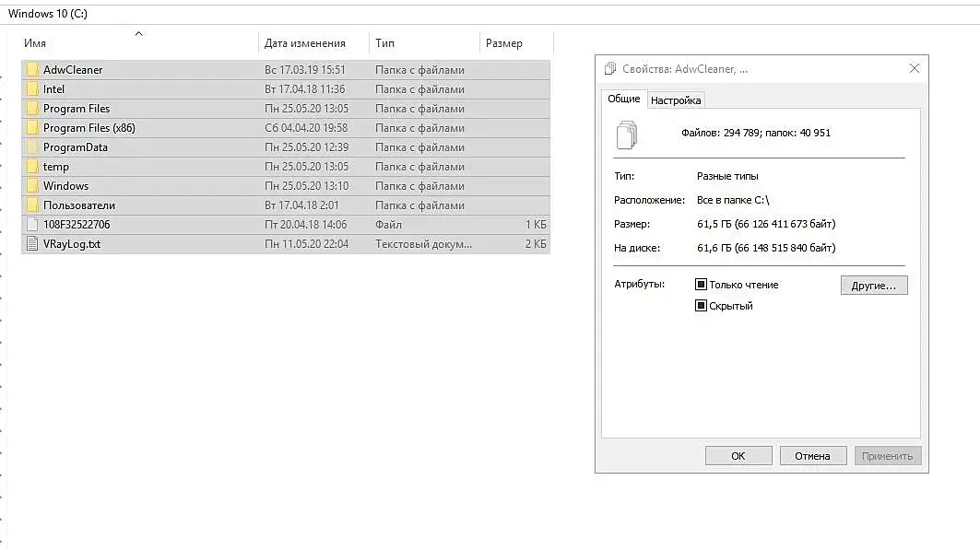
Task: Click the temp folder icon
Action: 32,166
